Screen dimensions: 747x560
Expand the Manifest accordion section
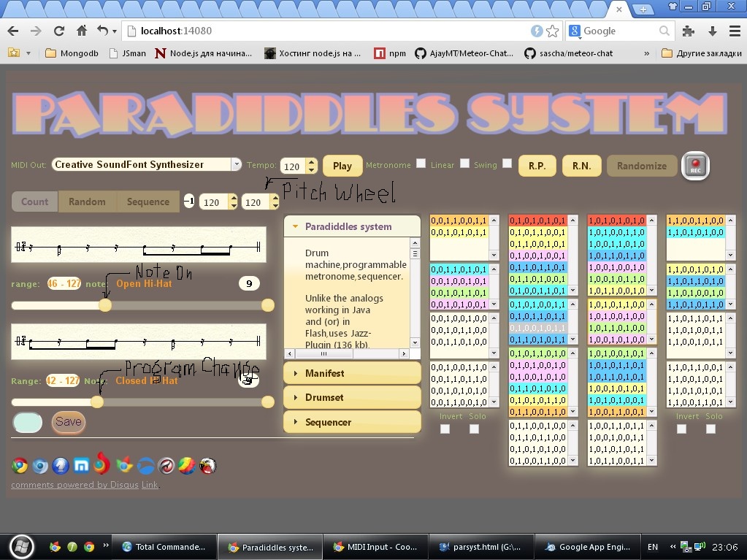click(352, 373)
